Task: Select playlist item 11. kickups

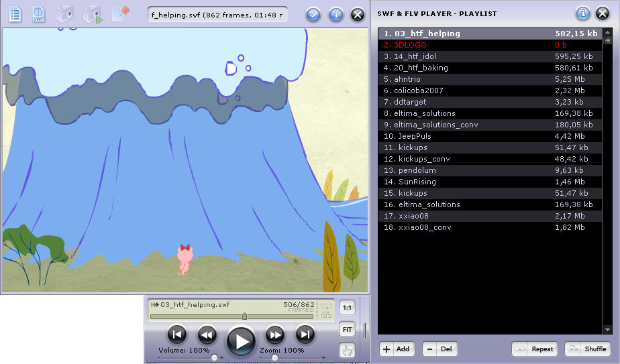Action: (490, 147)
